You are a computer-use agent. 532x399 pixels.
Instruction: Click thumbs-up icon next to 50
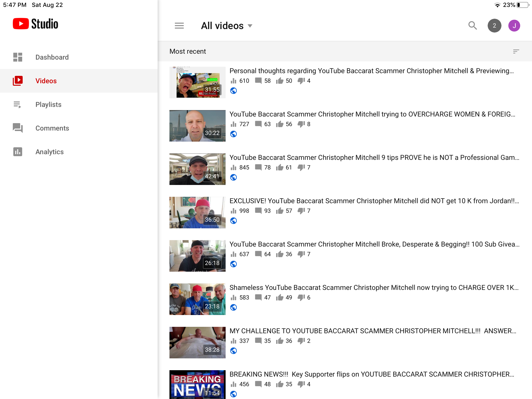pos(280,81)
